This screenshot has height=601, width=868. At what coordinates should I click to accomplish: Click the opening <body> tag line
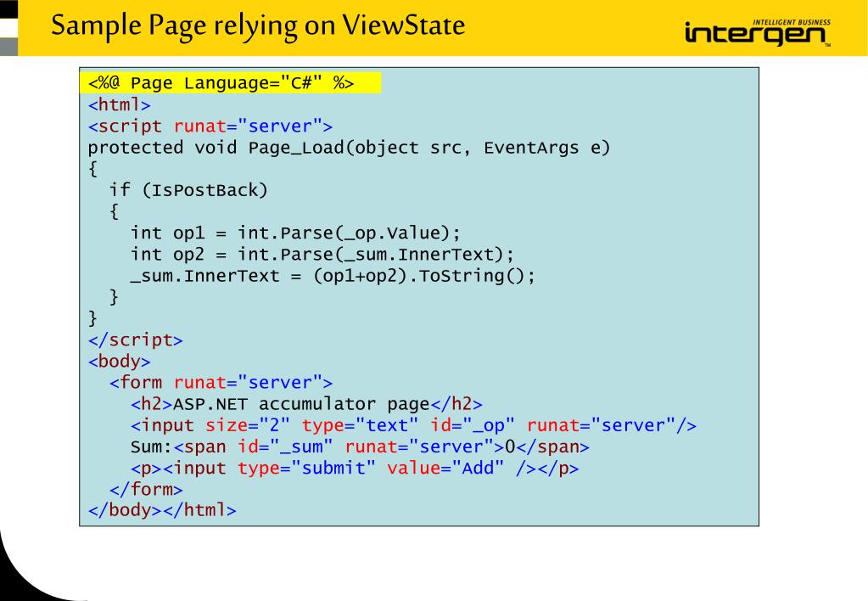tap(119, 361)
